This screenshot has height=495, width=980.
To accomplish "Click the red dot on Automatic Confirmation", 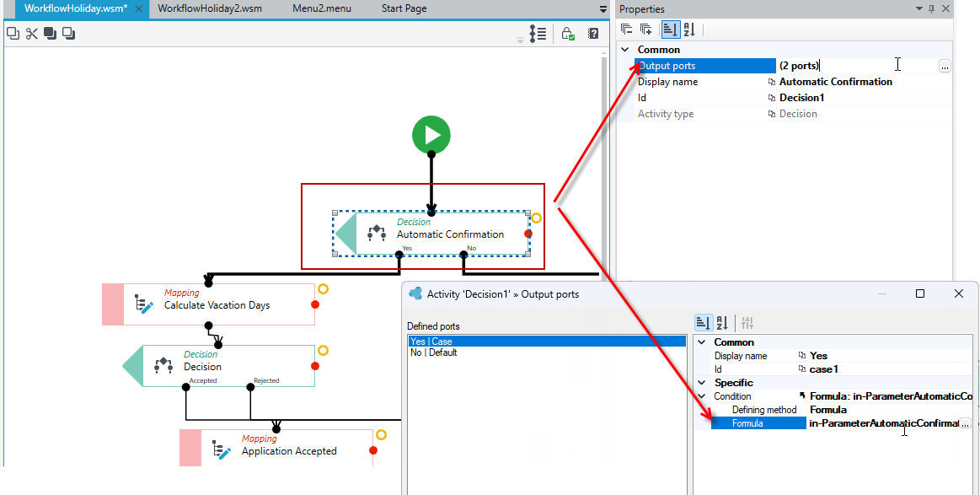I will tap(528, 234).
